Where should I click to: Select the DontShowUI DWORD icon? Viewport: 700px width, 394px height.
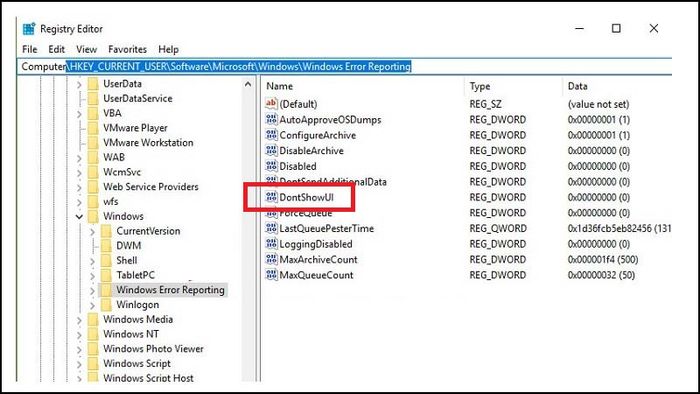271,197
